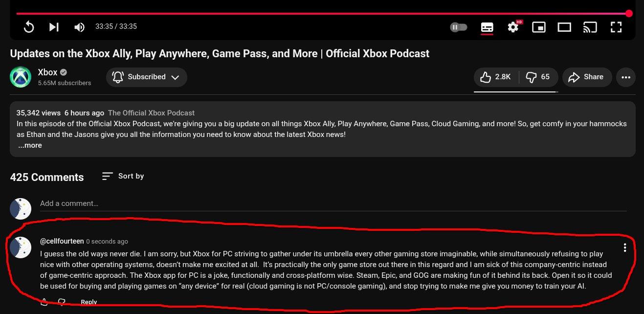Click the comment's 0 seconds ago timestamp

107,242
